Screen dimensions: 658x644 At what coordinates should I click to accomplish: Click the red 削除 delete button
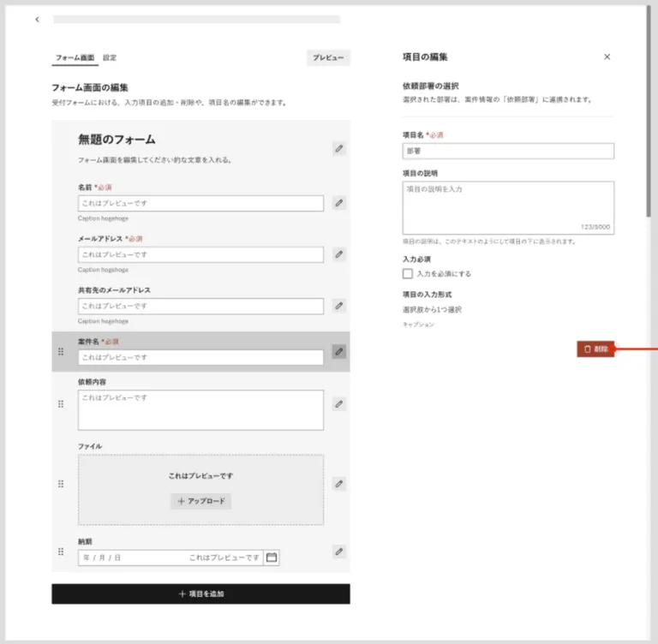[595, 349]
